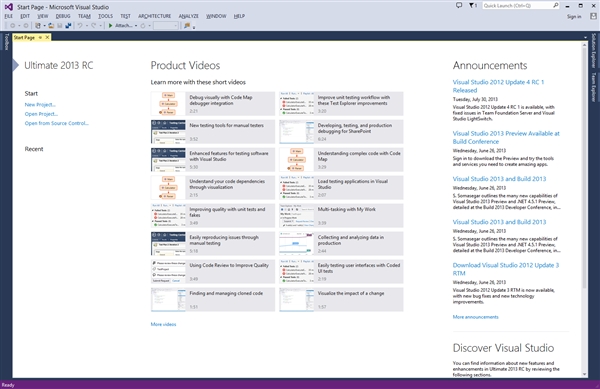600x389 pixels.
Task: Open Visual Studio 2012 Update 4 RC 1 announcement
Action: tap(498, 86)
